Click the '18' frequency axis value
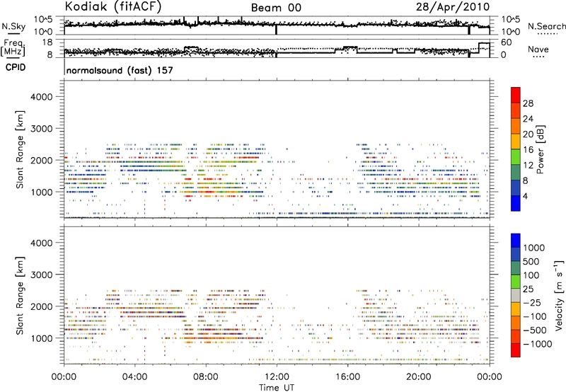 (x=47, y=42)
